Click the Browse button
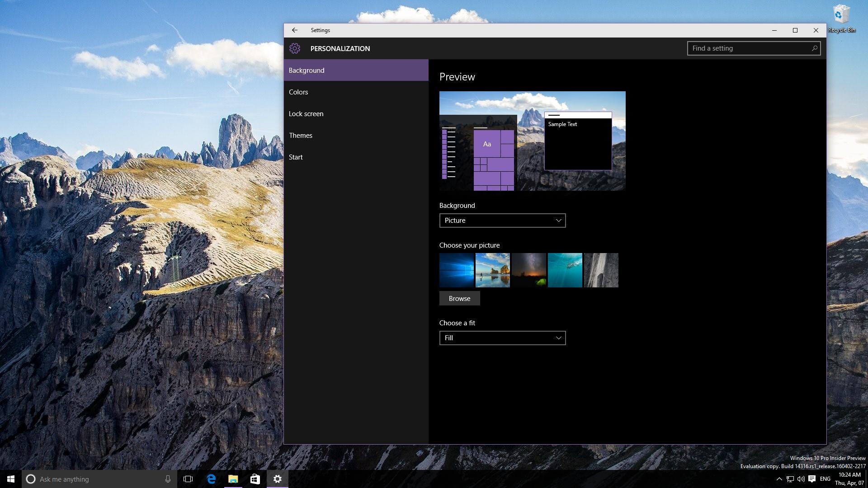 (x=459, y=299)
